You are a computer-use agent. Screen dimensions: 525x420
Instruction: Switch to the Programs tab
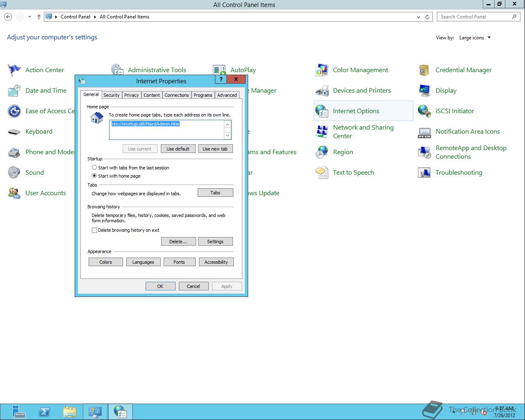203,95
